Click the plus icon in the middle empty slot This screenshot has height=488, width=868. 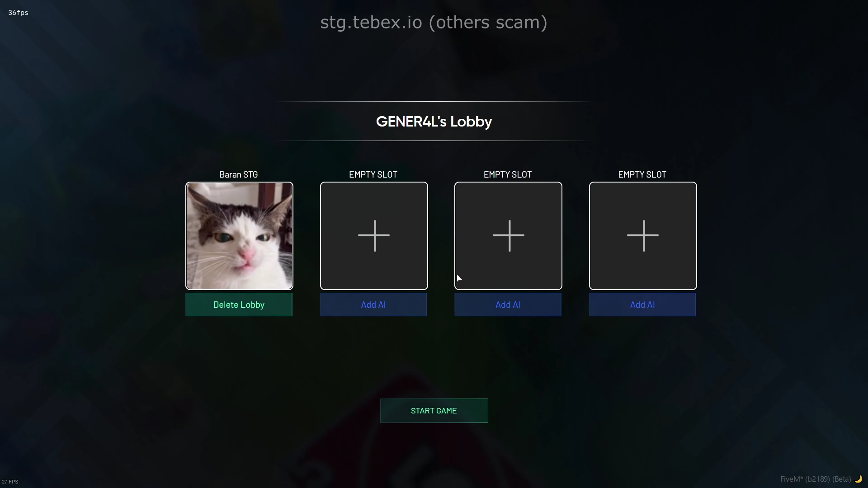point(509,235)
